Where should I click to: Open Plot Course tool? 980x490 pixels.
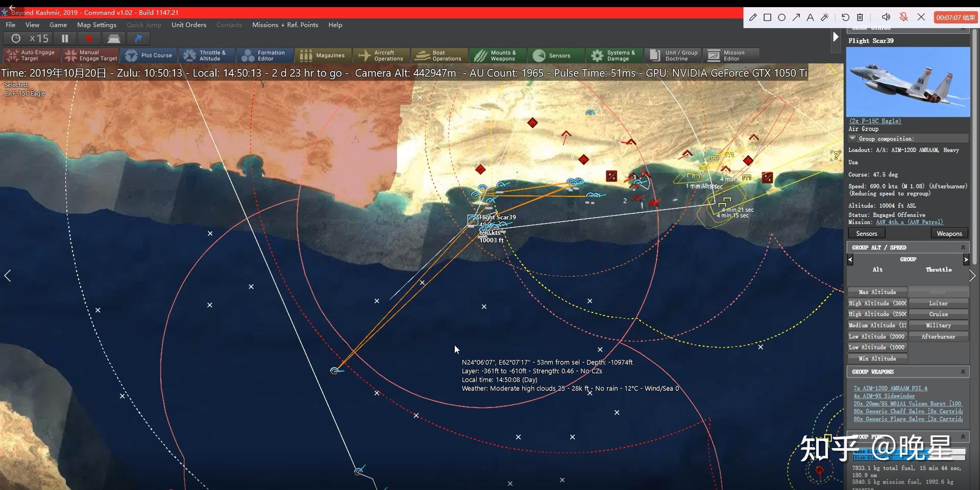pos(150,55)
